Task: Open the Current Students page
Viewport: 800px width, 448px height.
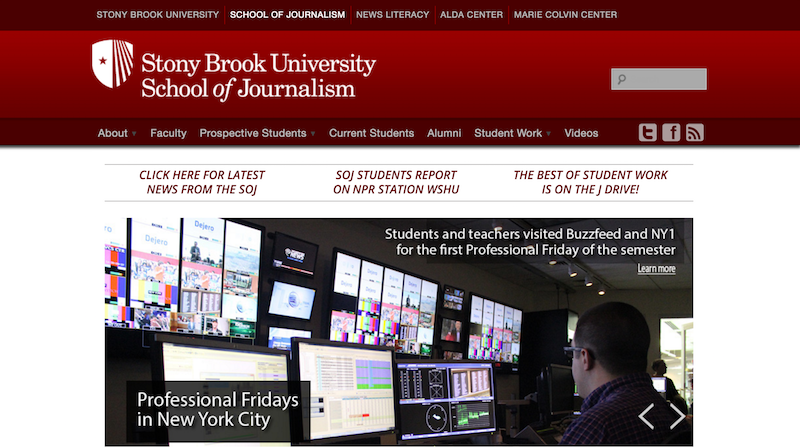Action: tap(371, 133)
